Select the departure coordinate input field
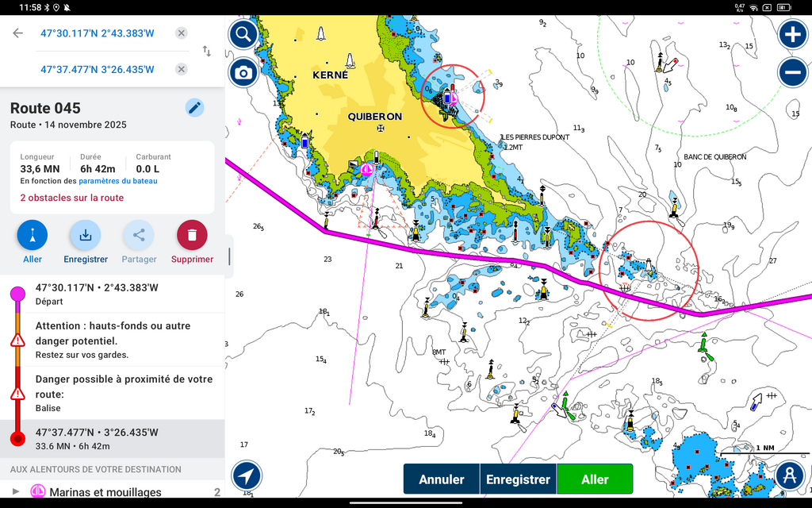The image size is (812, 508). (x=98, y=33)
